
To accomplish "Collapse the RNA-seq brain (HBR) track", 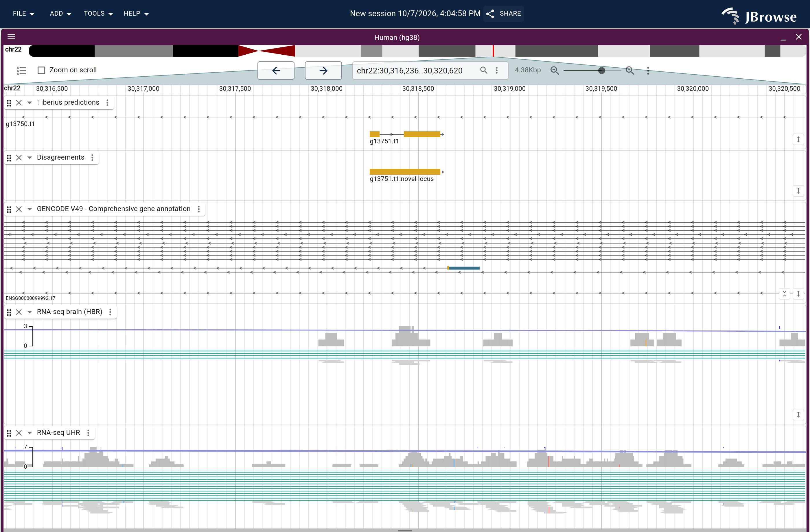I will pos(30,312).
